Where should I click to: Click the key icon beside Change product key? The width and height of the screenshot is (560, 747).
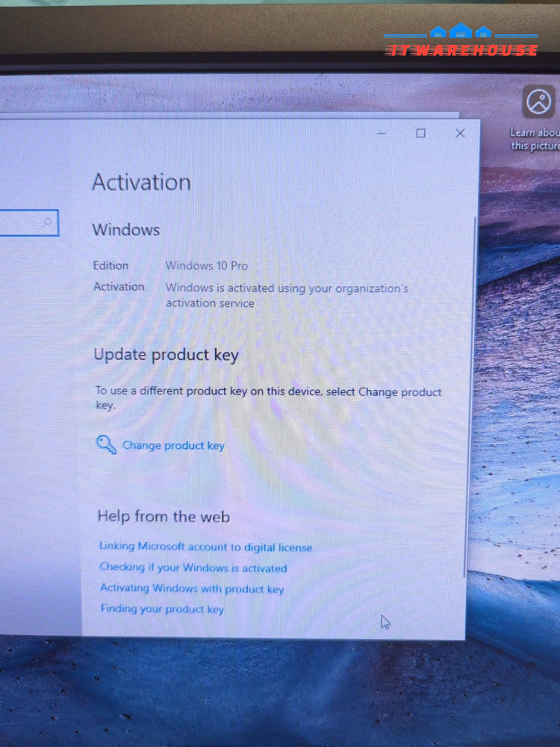tap(106, 444)
